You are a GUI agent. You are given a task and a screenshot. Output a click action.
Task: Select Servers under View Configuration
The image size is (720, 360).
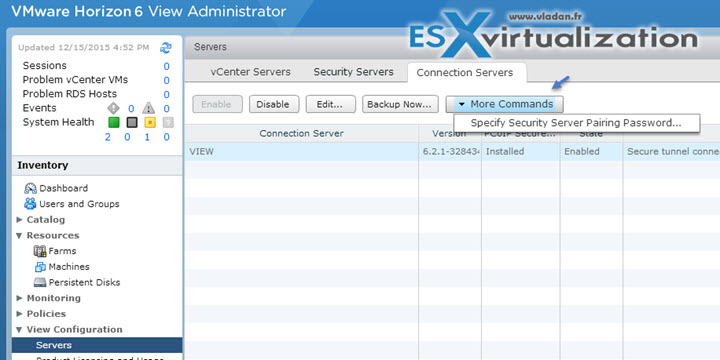97,345
